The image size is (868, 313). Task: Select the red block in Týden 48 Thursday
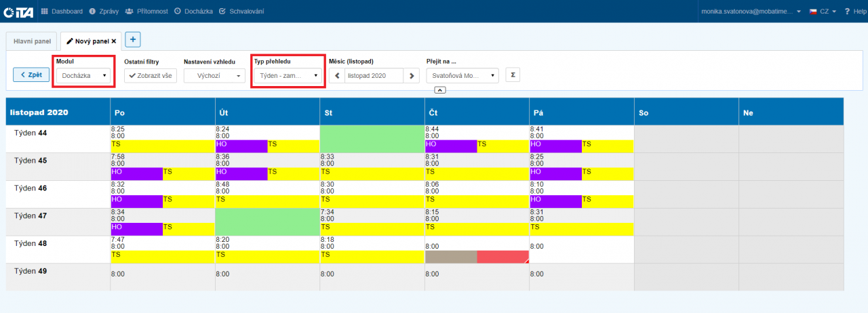[x=502, y=257]
